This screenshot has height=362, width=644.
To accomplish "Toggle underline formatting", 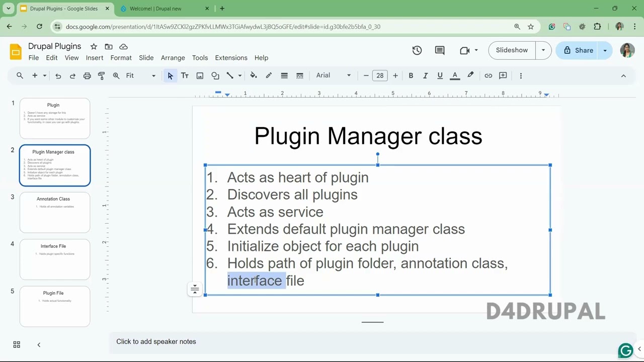I will (440, 75).
